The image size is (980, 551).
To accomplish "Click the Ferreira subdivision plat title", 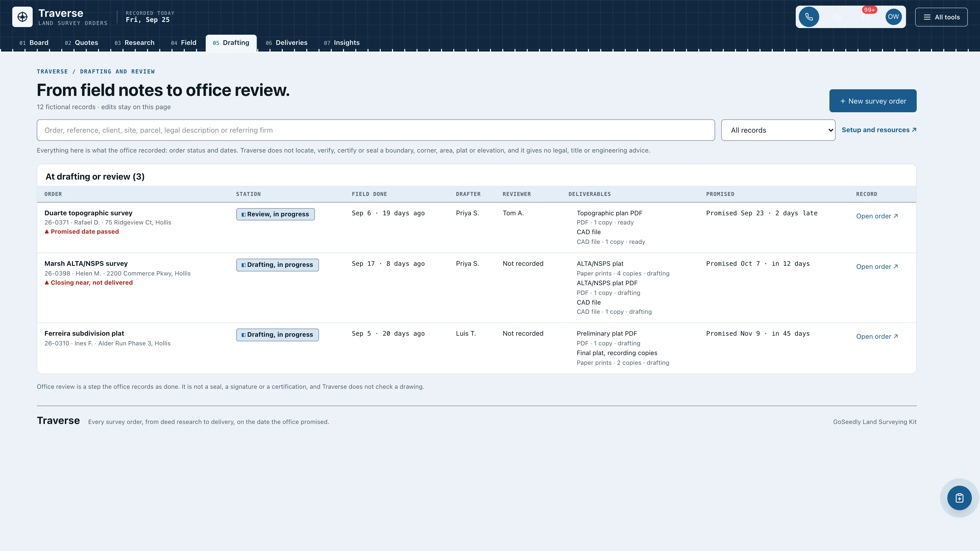I will click(84, 333).
